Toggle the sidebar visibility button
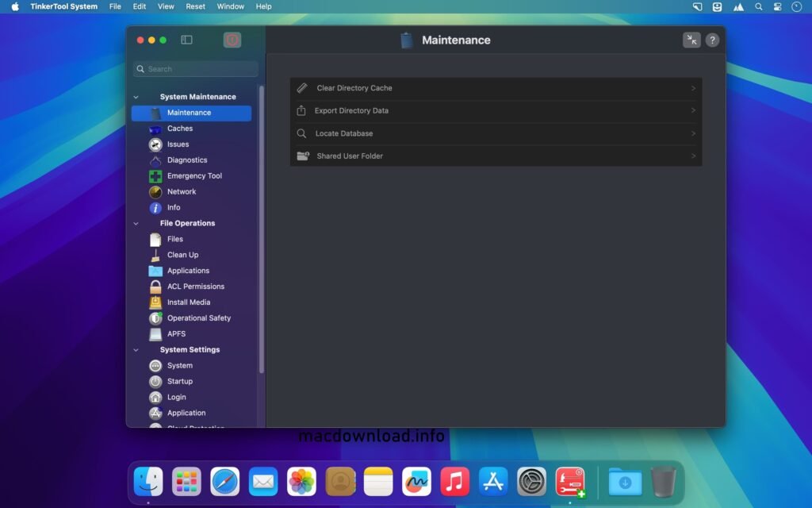Image resolution: width=812 pixels, height=508 pixels. (187, 39)
